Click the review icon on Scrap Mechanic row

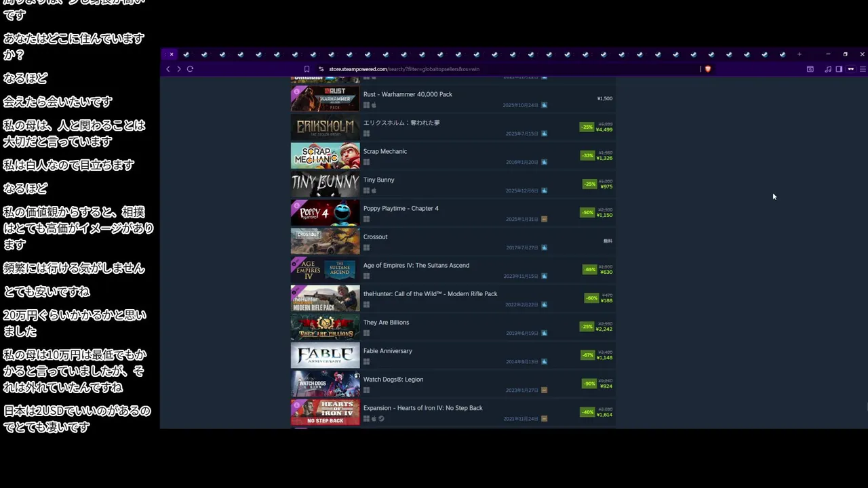point(544,162)
